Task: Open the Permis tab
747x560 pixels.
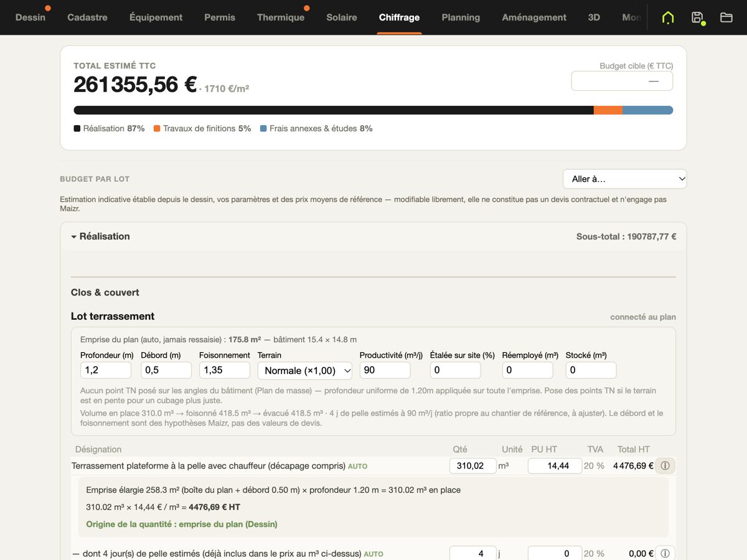Action: 220,17
